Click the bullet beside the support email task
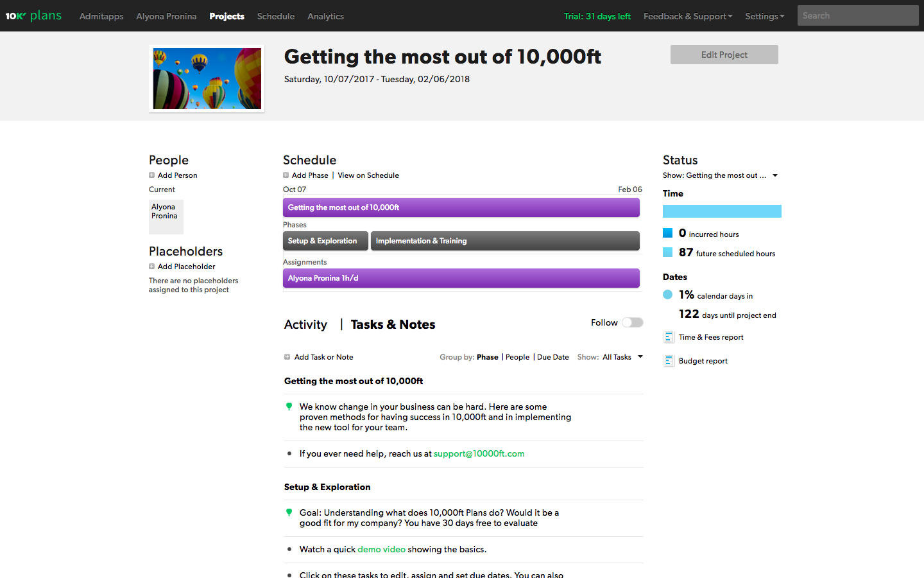 coord(289,453)
